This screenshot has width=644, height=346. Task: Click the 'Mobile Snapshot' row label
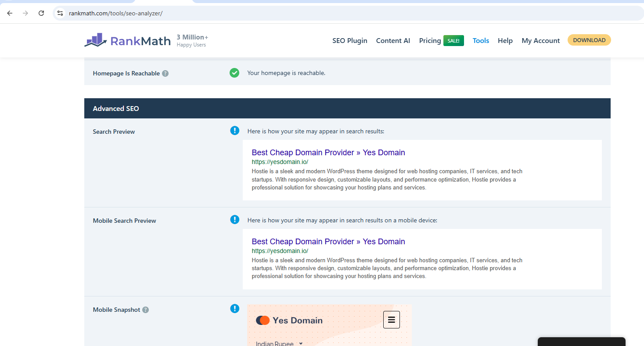pyautogui.click(x=116, y=310)
